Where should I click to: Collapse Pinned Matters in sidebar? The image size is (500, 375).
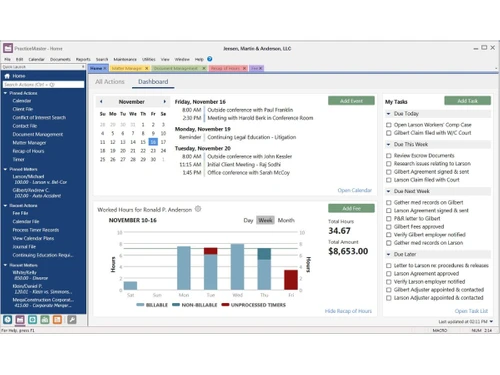tap(5, 169)
